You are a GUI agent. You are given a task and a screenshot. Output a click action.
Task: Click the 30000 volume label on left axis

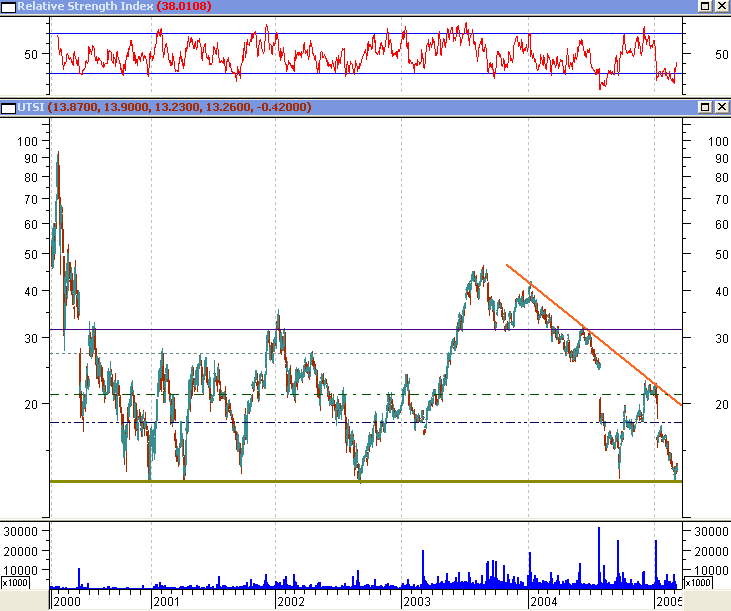coord(21,532)
